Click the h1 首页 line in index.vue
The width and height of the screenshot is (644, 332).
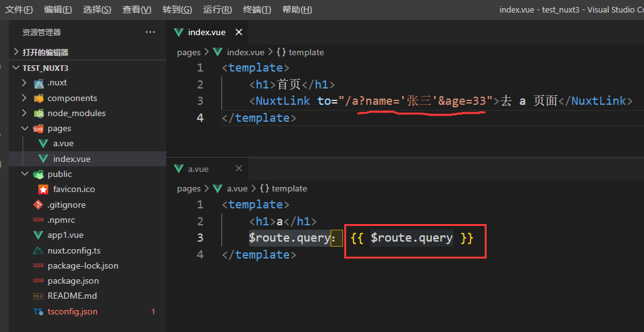(292, 84)
